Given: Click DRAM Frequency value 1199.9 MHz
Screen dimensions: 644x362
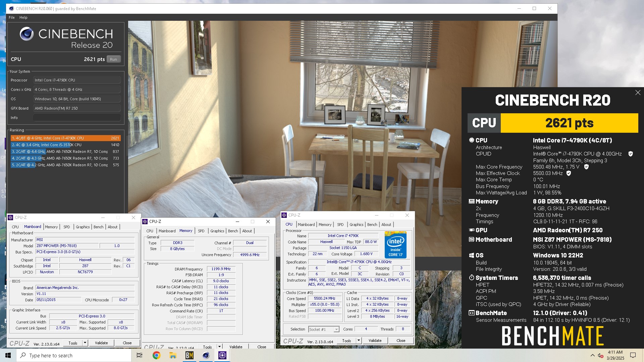Looking at the screenshot, I should coord(221,269).
